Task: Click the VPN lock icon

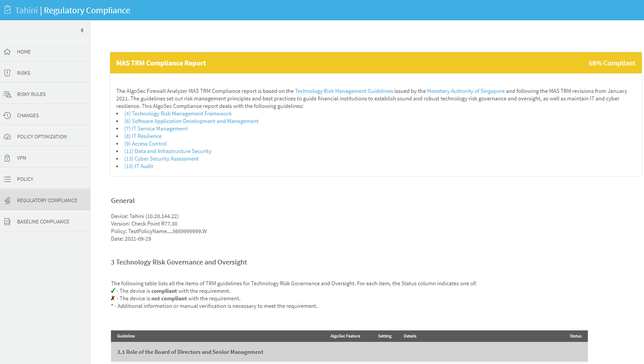Action: [7, 158]
